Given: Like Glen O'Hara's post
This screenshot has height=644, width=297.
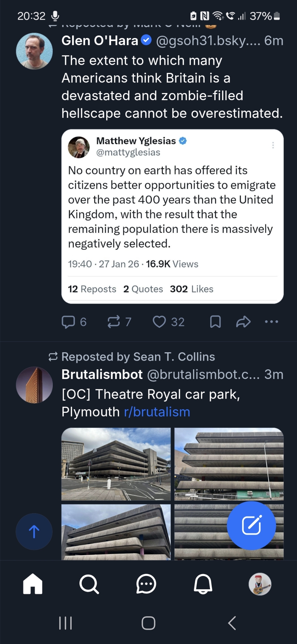Looking at the screenshot, I should point(159,322).
